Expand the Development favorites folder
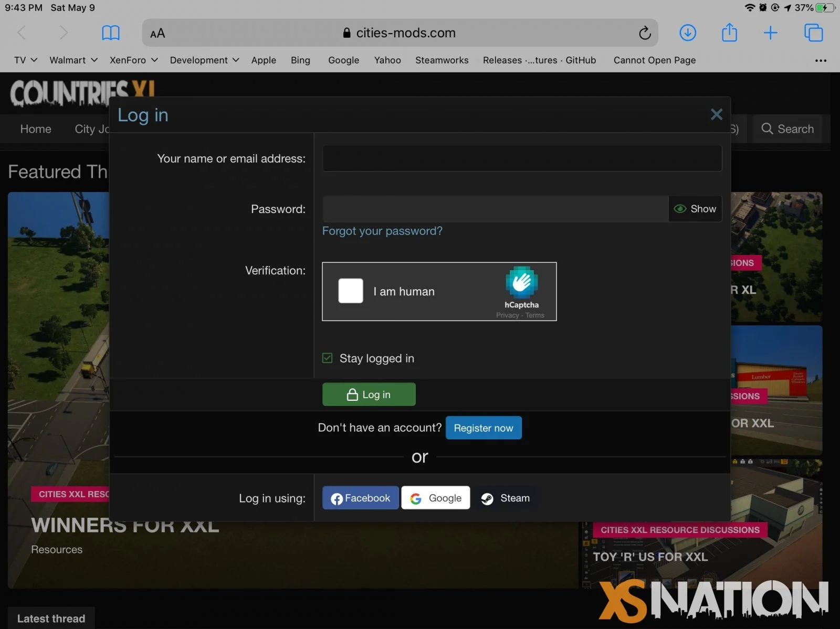Image resolution: width=840 pixels, height=629 pixels. (205, 60)
